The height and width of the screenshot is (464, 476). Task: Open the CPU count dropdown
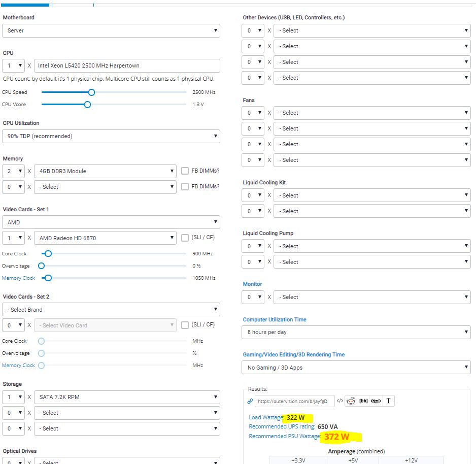tap(13, 65)
